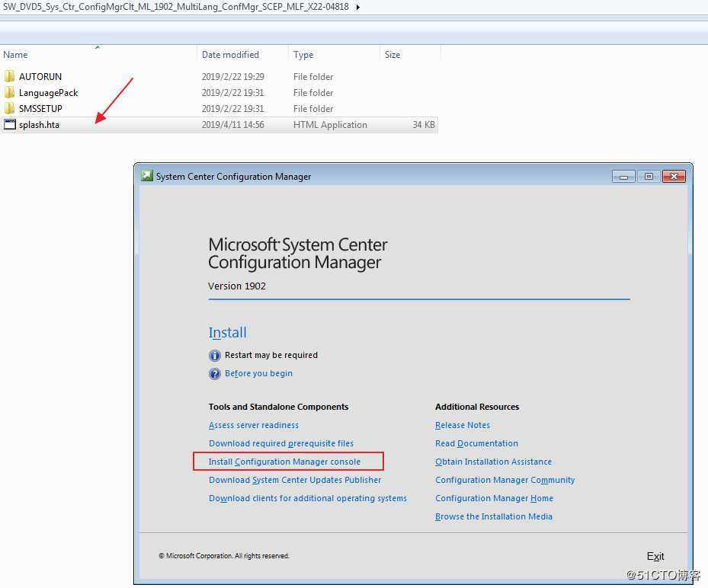Click the splash.hta file icon

(9, 125)
